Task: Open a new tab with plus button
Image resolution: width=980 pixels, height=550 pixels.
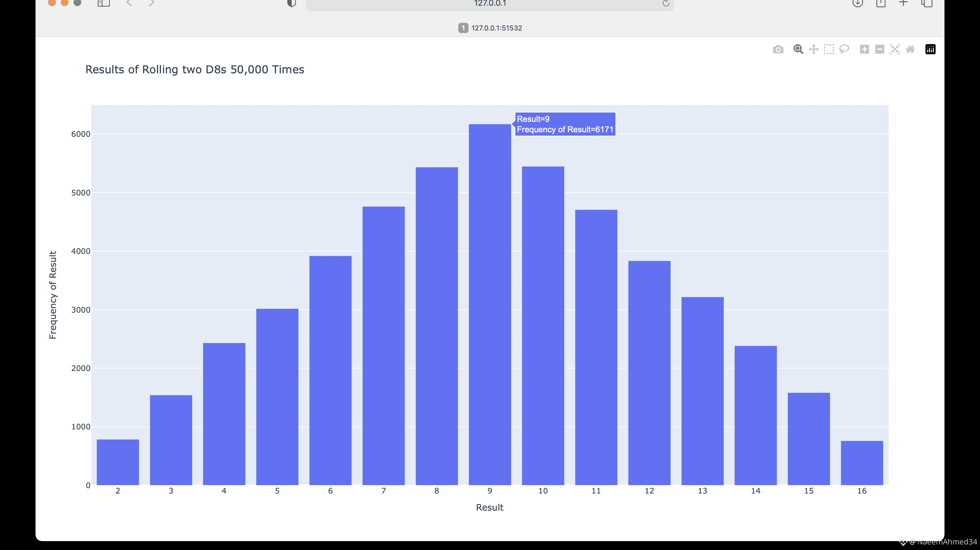Action: click(903, 3)
